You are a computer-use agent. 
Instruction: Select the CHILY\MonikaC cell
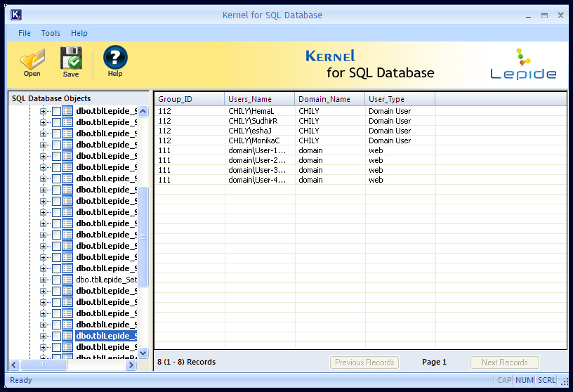(259, 141)
